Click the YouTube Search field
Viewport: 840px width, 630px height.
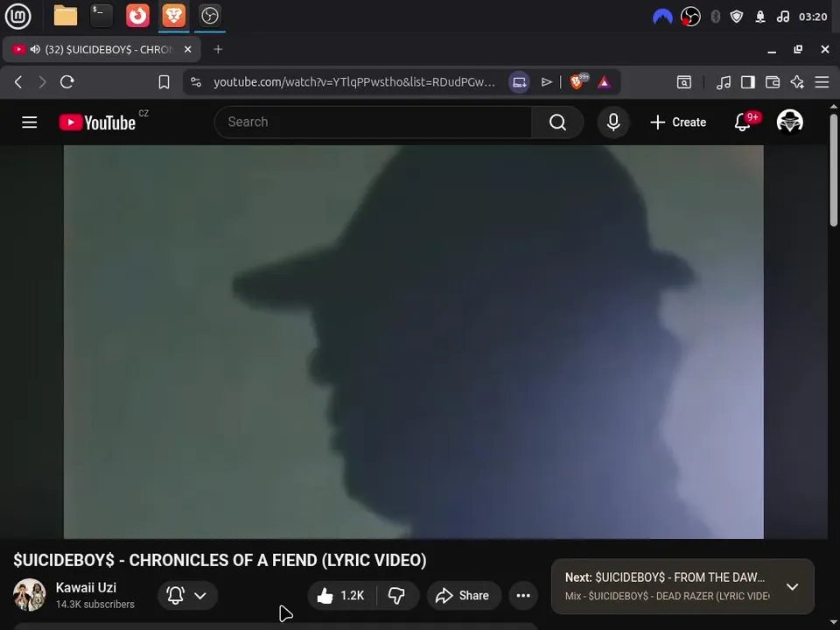coord(374,122)
